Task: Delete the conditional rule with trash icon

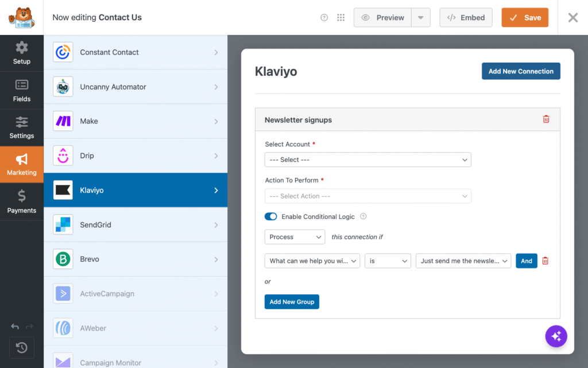Action: [546, 260]
